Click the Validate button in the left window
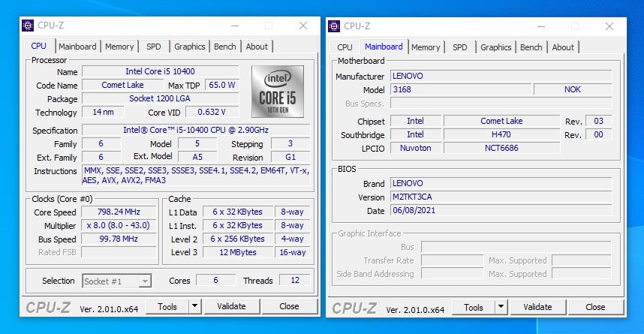Viewport: 644px width, 334px height. coord(232,306)
